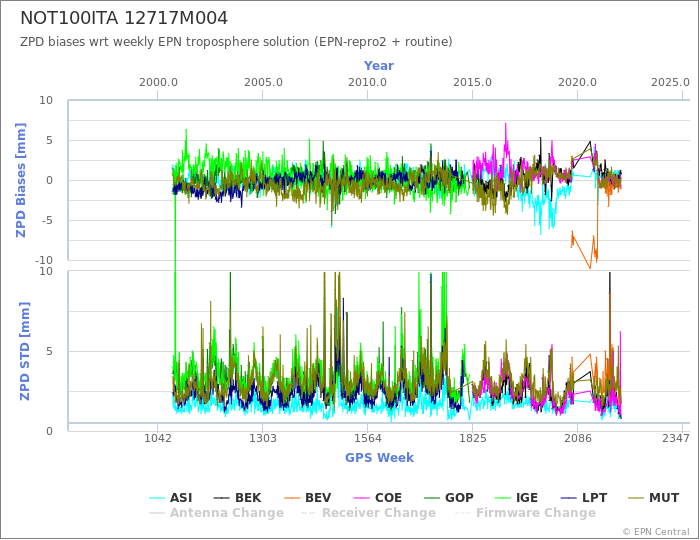Enable Antenna Change markers in legend
This screenshot has width=700, height=540.
click(x=217, y=513)
